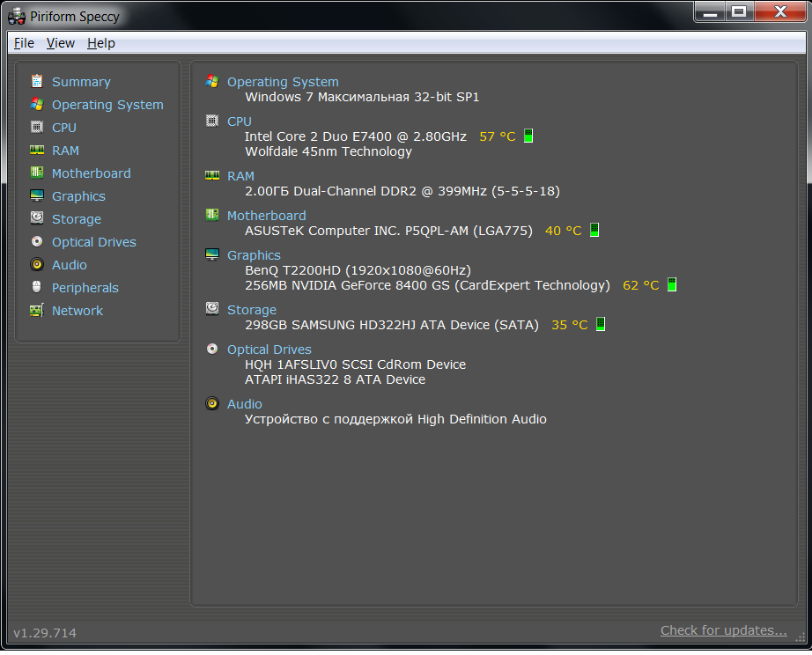This screenshot has height=655, width=812.
Task: Open the Help menu
Action: 101,43
